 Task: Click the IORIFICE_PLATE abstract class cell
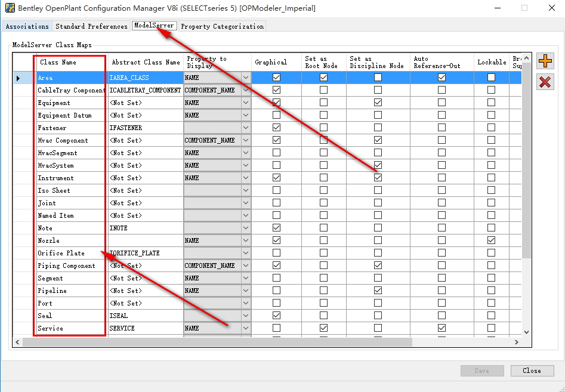(x=146, y=253)
